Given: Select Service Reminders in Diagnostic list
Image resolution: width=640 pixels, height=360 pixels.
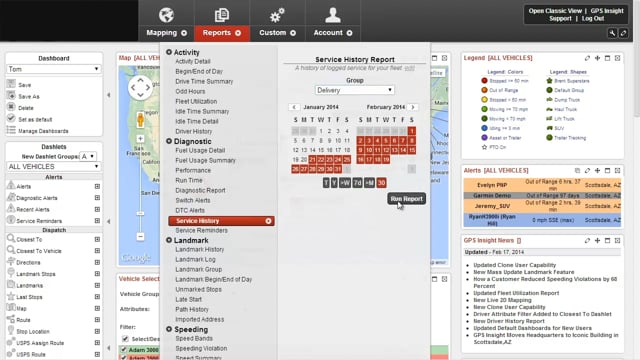Looking at the screenshot, I should 202,231.
